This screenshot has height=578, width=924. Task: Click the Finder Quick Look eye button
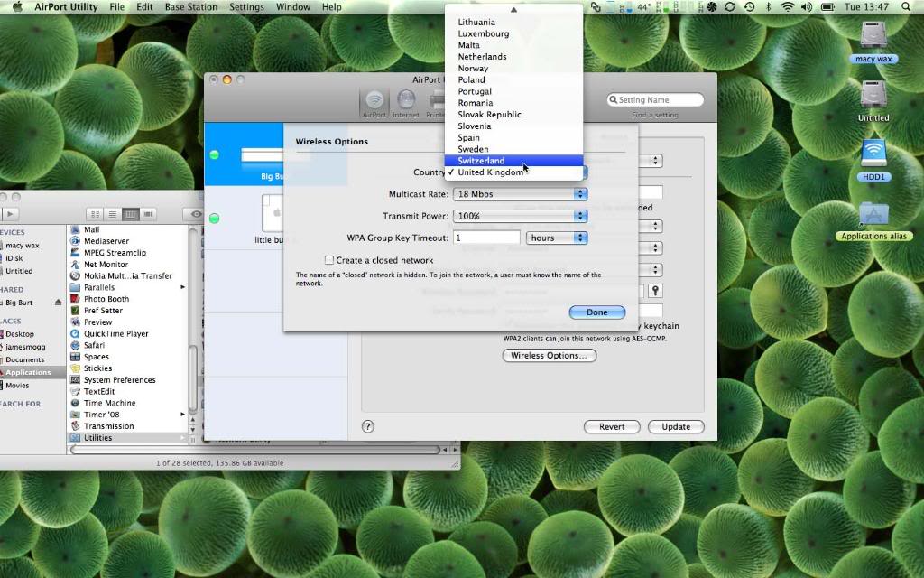[196, 214]
